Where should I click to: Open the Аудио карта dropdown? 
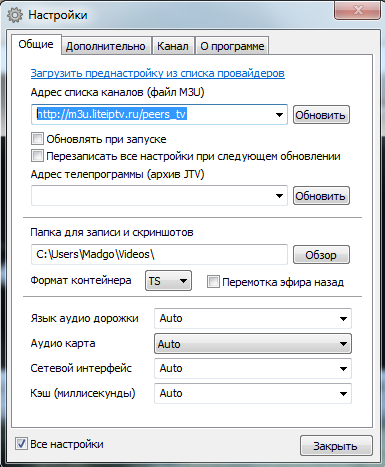pyautogui.click(x=253, y=344)
